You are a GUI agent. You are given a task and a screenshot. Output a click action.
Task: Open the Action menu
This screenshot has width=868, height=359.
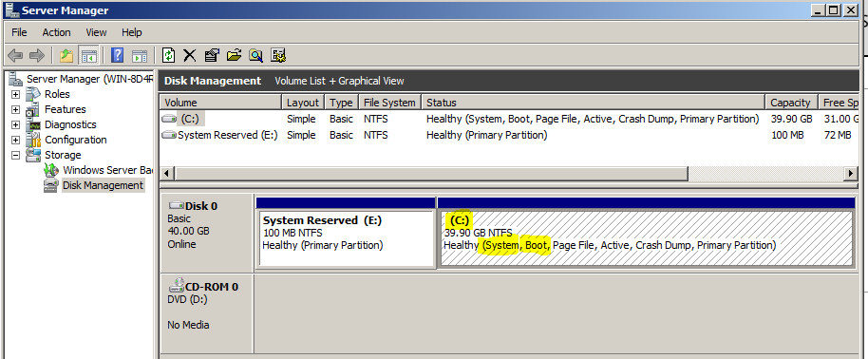point(56,32)
